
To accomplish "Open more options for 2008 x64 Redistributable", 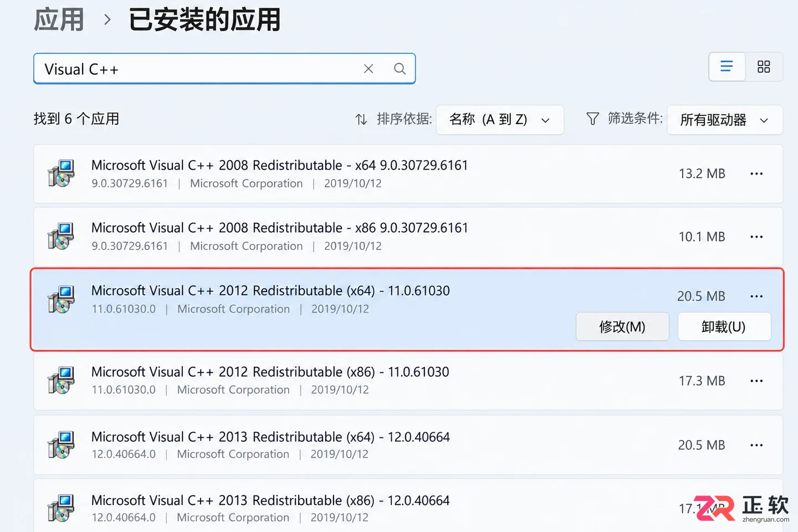I will (x=756, y=173).
